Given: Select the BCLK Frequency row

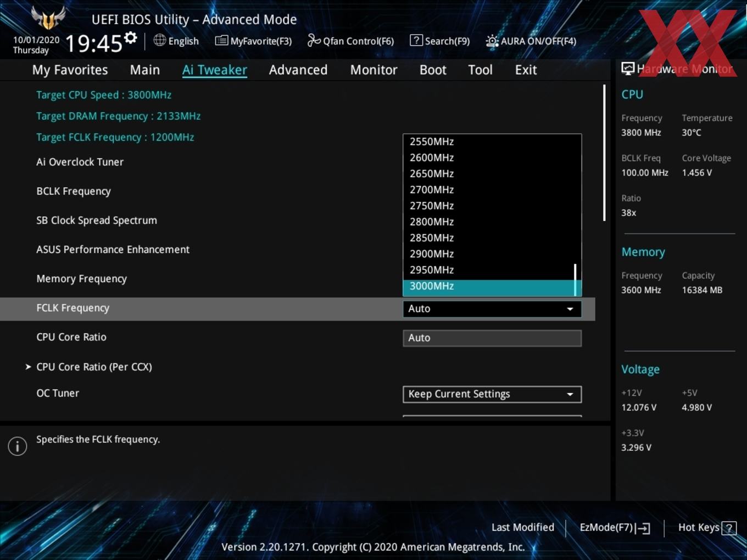Looking at the screenshot, I should tap(74, 191).
